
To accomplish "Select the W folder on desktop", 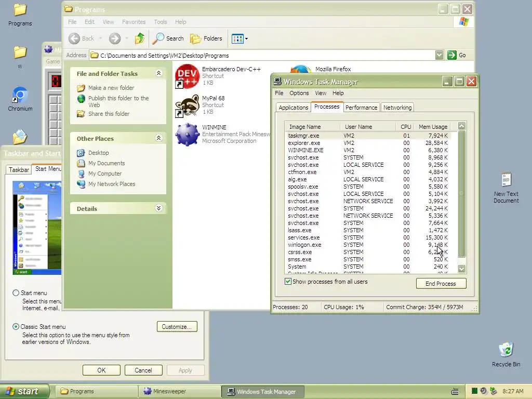I will 20,57.
